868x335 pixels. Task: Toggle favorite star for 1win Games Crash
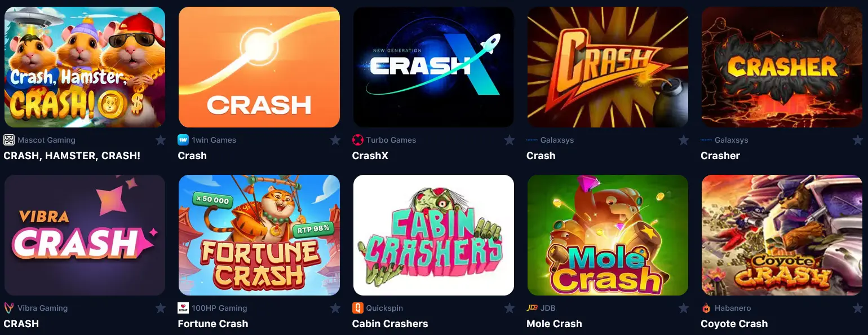click(x=335, y=140)
